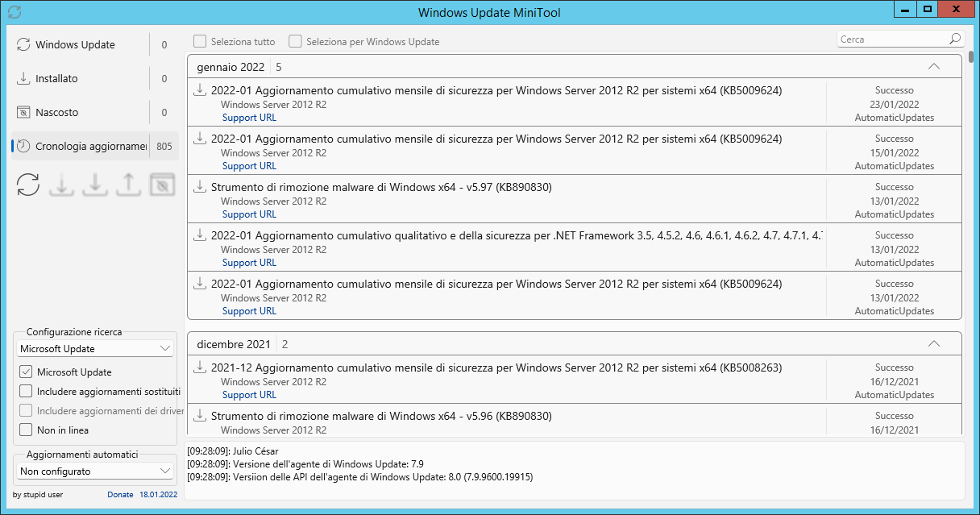Screen dimensions: 980x515
Task: Click the 18.01.2022 version date text
Action: 158,495
